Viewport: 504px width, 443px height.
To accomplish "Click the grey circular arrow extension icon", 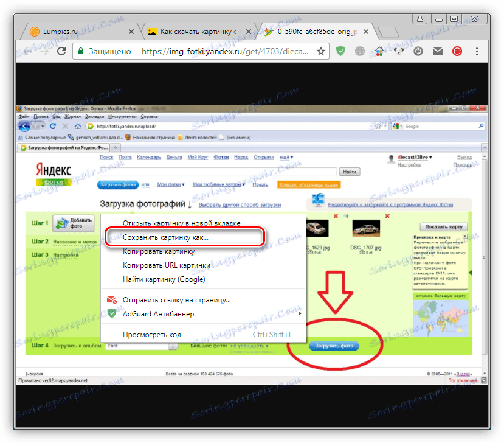I will 418,51.
